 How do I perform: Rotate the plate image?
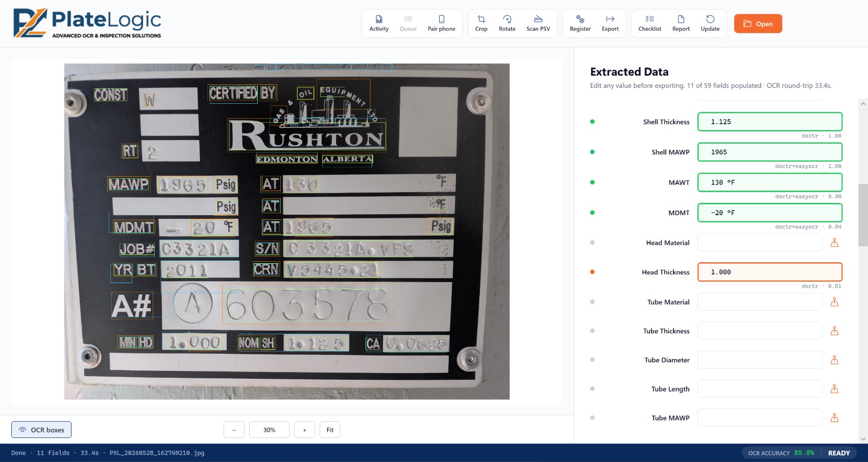click(x=507, y=24)
